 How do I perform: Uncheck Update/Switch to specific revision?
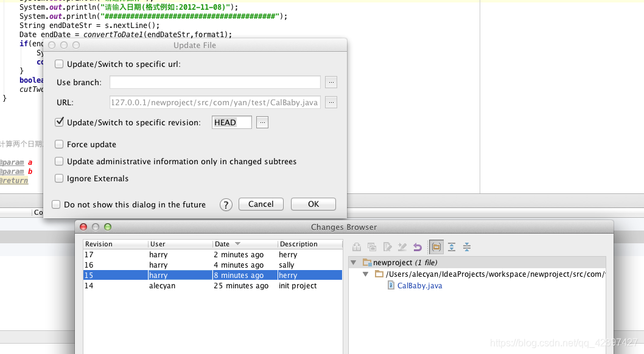[x=59, y=122]
